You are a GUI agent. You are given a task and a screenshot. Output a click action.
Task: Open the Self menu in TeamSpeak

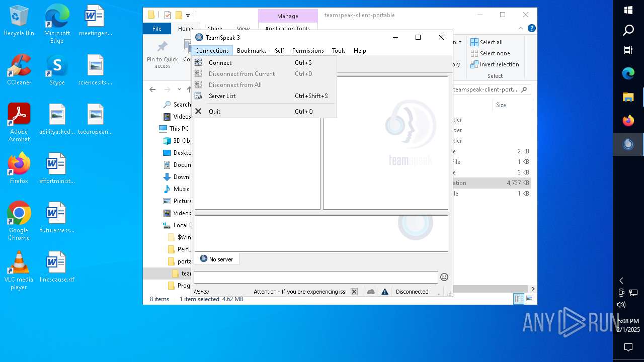click(279, 51)
